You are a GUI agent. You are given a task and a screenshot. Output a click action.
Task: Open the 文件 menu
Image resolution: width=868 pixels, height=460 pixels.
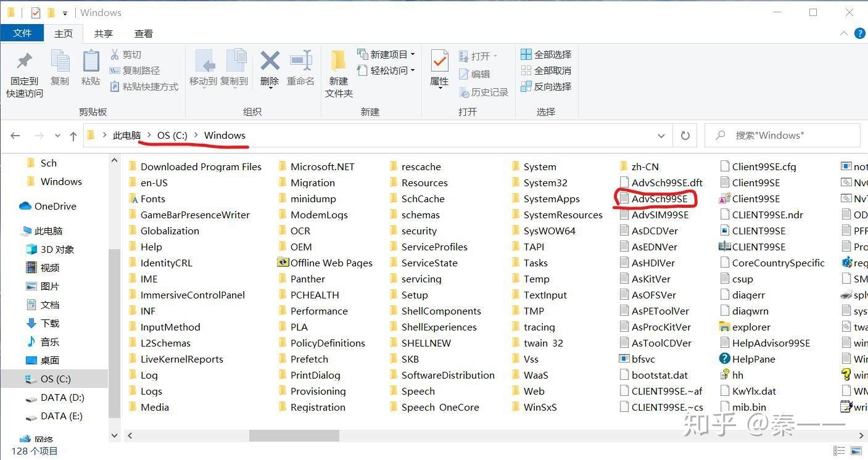22,33
